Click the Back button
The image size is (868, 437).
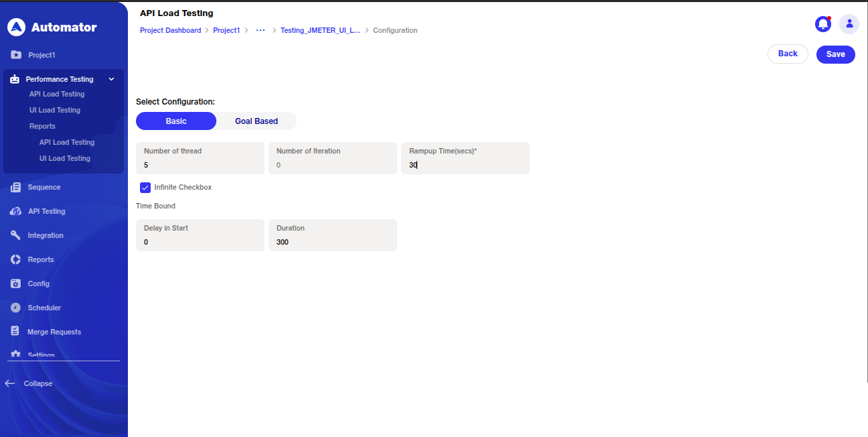pos(788,54)
